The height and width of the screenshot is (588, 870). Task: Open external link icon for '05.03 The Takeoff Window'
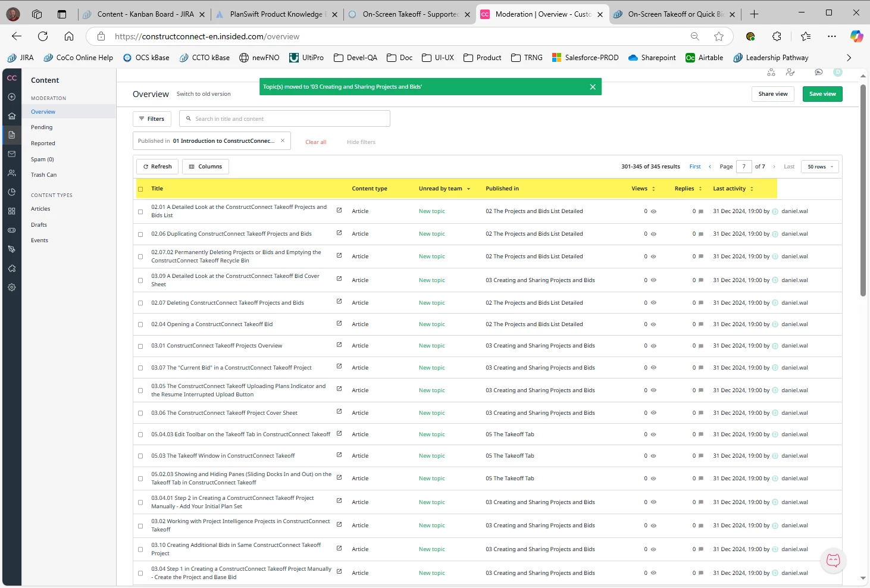click(339, 455)
